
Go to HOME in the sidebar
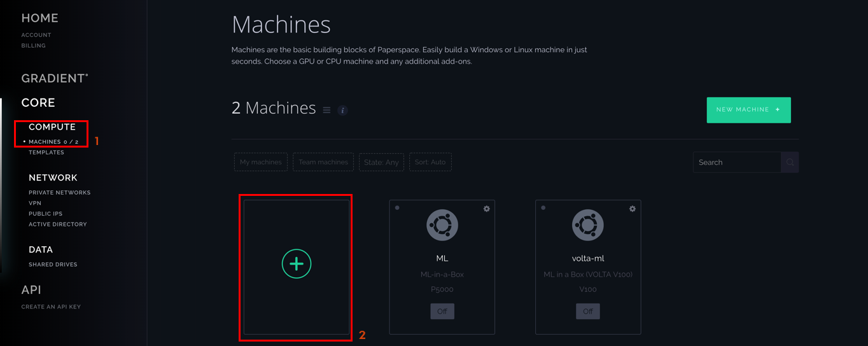(x=40, y=18)
